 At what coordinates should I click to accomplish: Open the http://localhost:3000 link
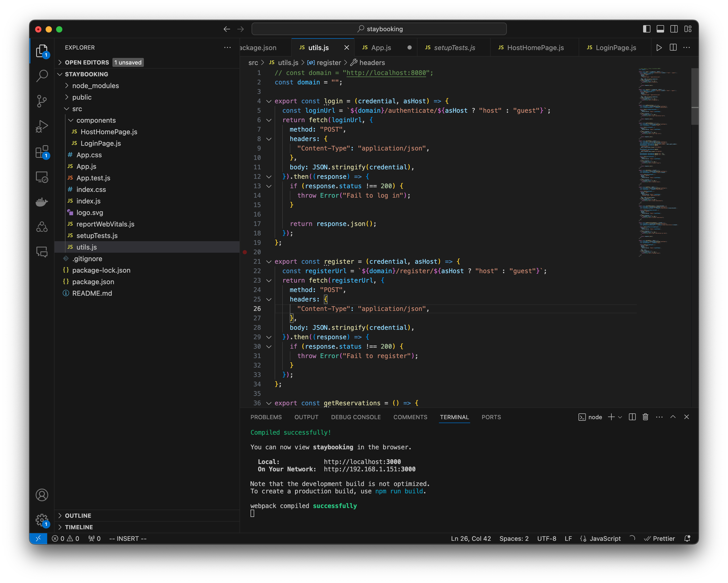pos(362,461)
